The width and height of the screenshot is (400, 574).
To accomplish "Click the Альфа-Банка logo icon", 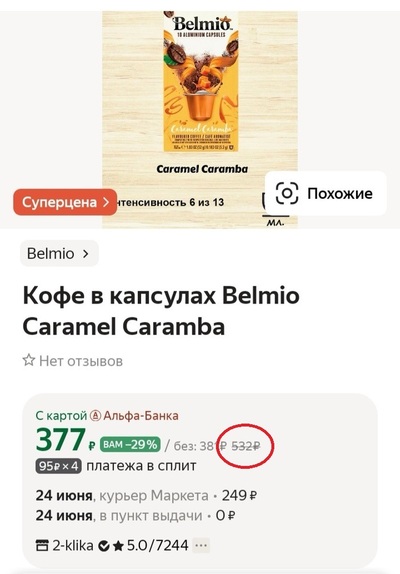I will click(96, 415).
